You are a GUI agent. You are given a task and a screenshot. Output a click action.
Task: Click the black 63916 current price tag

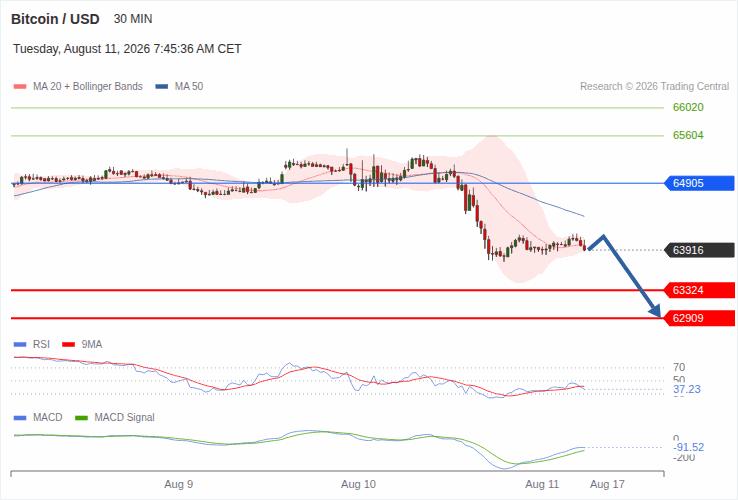click(x=699, y=250)
